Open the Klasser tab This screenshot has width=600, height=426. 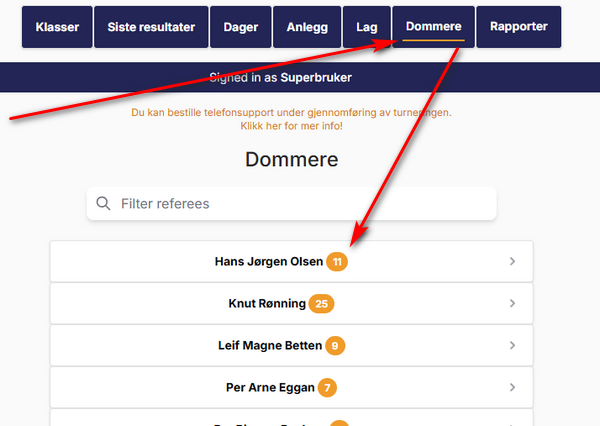57,27
